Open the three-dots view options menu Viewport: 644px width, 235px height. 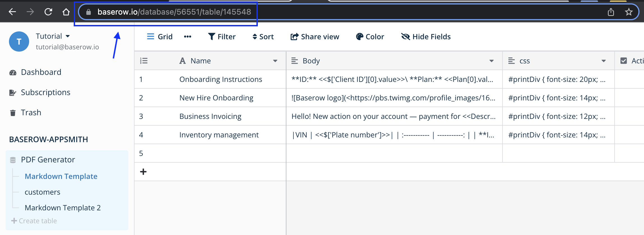click(x=187, y=37)
